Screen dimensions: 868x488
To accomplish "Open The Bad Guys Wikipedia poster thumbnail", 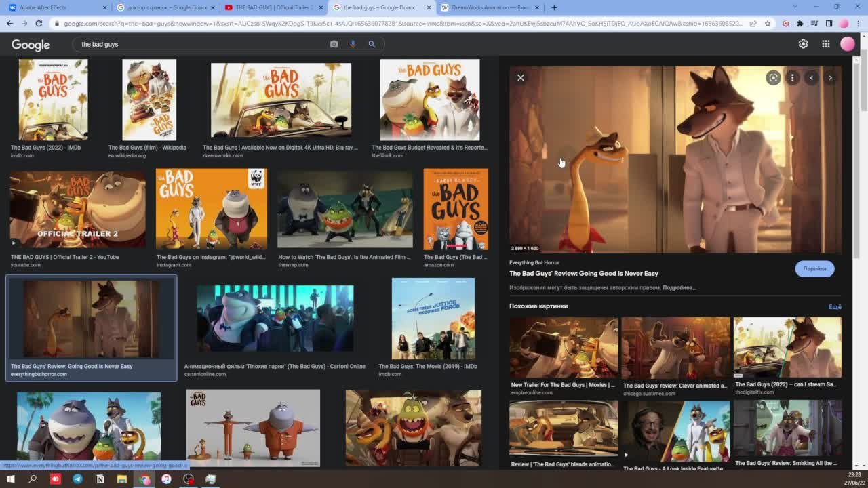I will 149,100.
